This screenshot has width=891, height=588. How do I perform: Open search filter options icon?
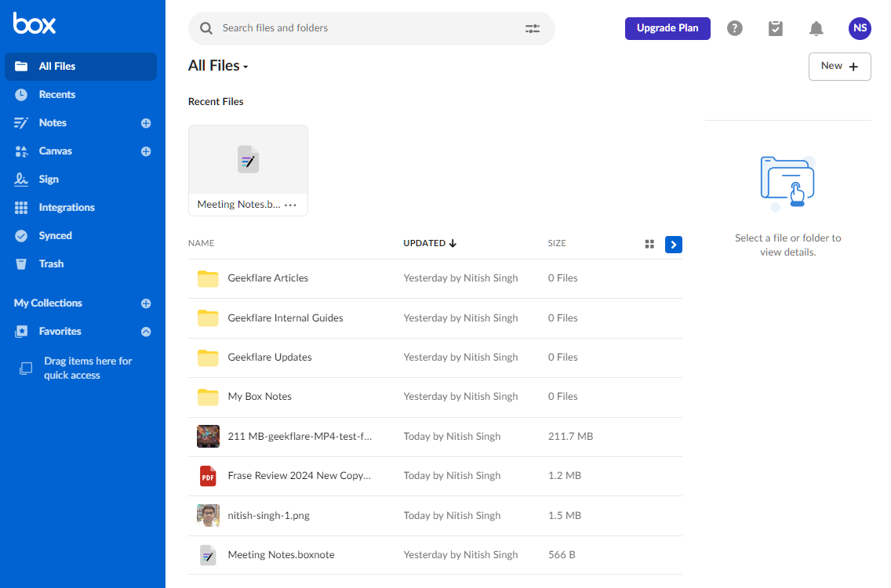(533, 28)
